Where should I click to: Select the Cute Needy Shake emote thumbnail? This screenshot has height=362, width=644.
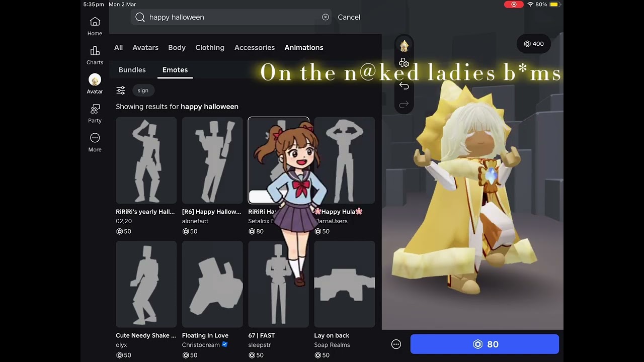click(146, 284)
